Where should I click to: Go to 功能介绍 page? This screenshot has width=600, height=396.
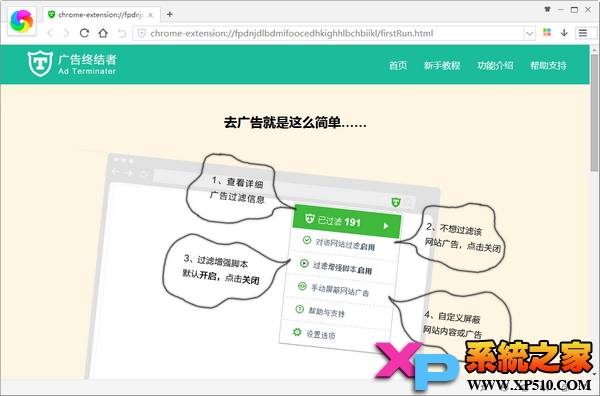click(495, 65)
